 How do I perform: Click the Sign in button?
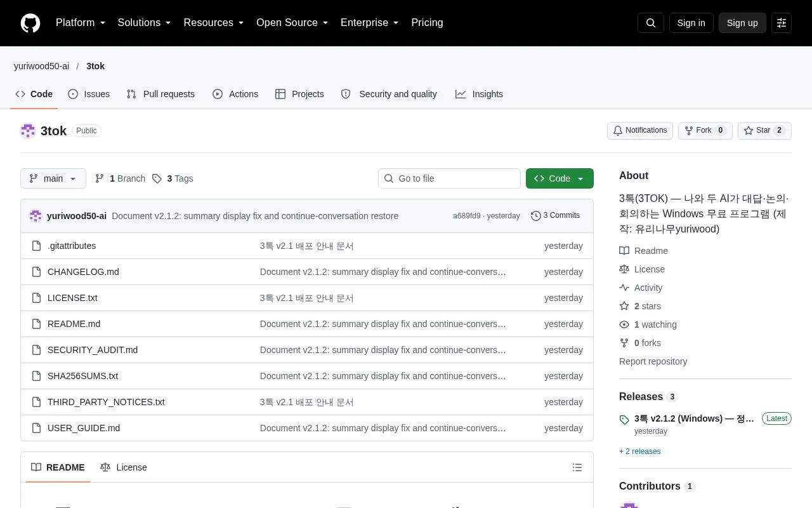[691, 23]
